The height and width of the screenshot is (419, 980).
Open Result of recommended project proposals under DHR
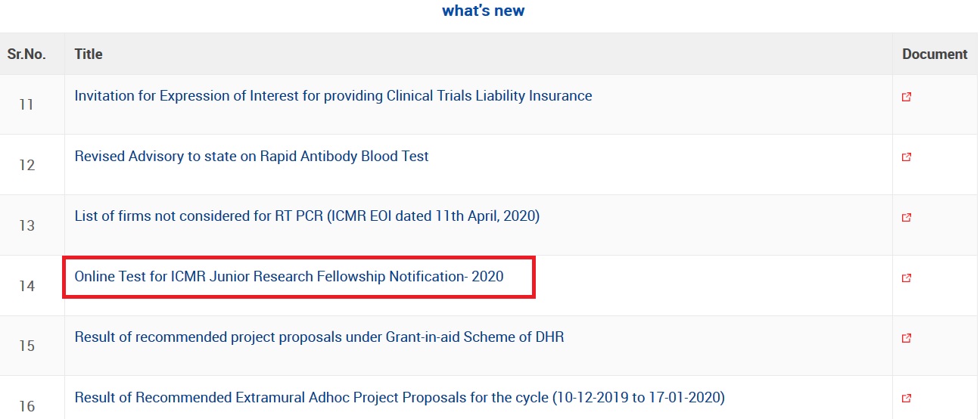pos(319,337)
